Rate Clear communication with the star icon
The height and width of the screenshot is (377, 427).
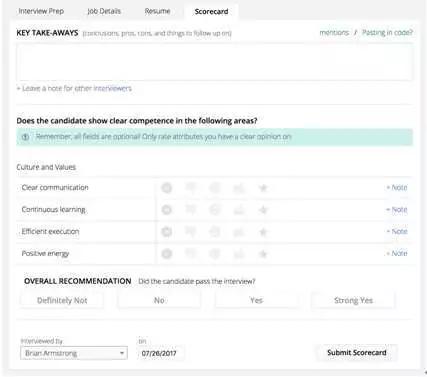[x=263, y=188]
